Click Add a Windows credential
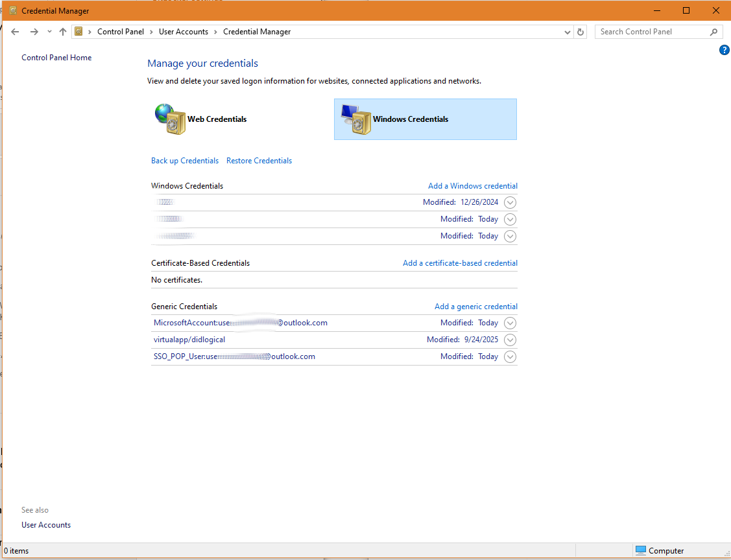The width and height of the screenshot is (731, 560). (x=473, y=186)
